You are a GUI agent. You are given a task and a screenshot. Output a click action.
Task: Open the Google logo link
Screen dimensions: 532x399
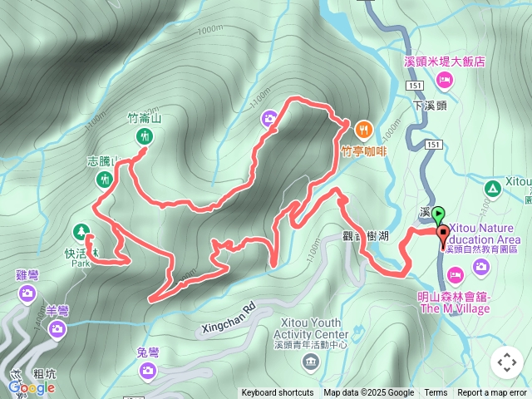pos(32,387)
